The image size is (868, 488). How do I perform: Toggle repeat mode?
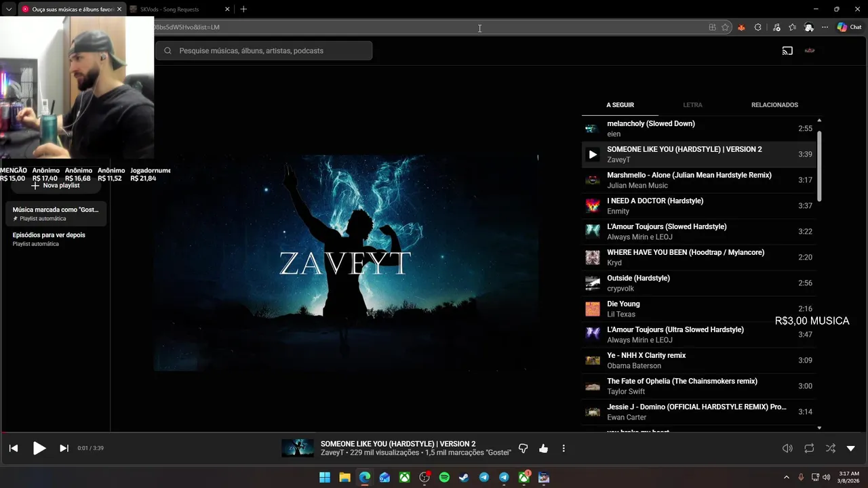pos(809,448)
